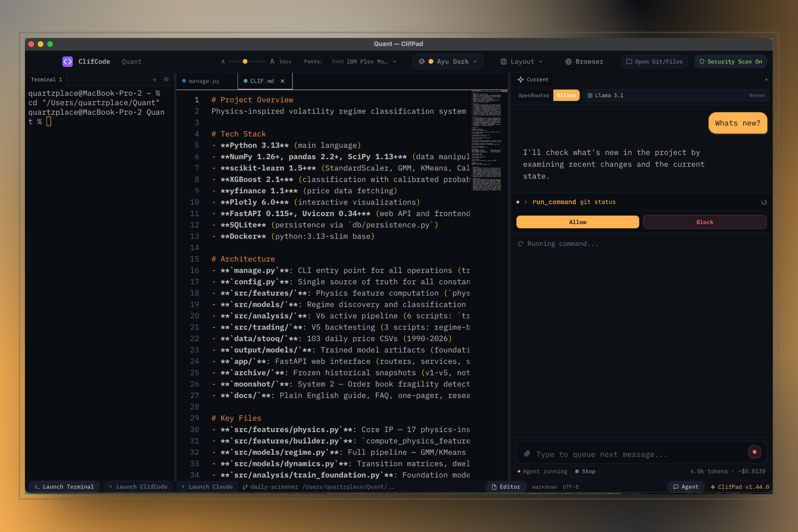The height and width of the screenshot is (532, 798).
Task: Click the markdown language indicator
Action: pyautogui.click(x=544, y=487)
